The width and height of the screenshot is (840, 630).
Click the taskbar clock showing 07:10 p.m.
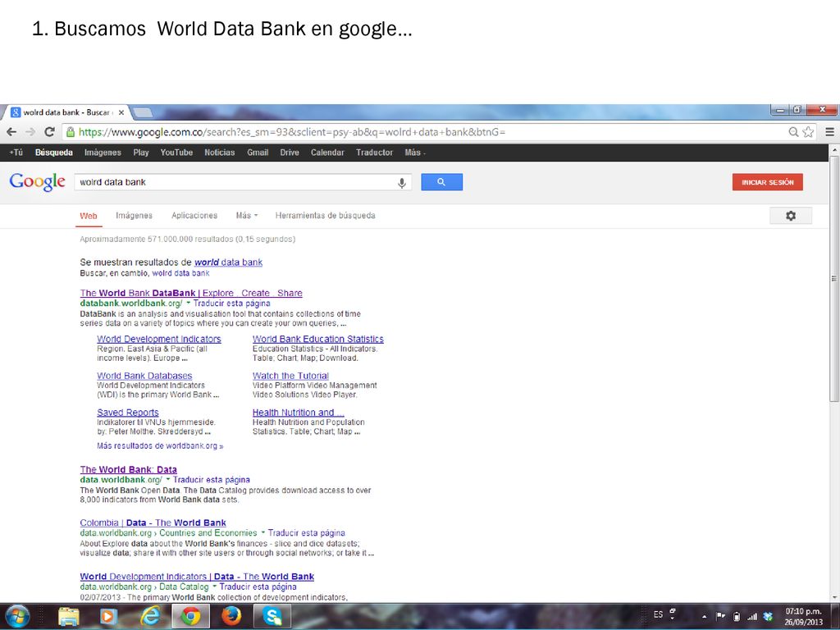pyautogui.click(x=803, y=617)
